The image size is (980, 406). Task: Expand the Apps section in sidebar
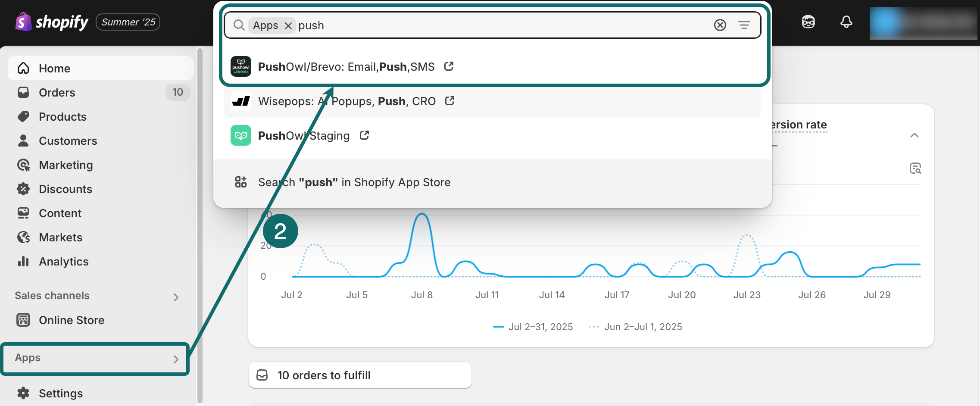click(176, 358)
